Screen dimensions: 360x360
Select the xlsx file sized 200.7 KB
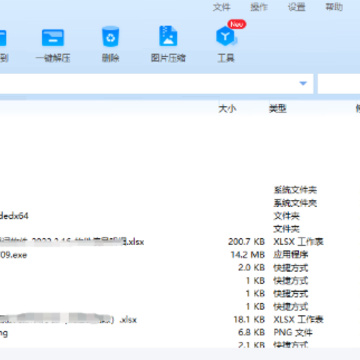(72, 242)
